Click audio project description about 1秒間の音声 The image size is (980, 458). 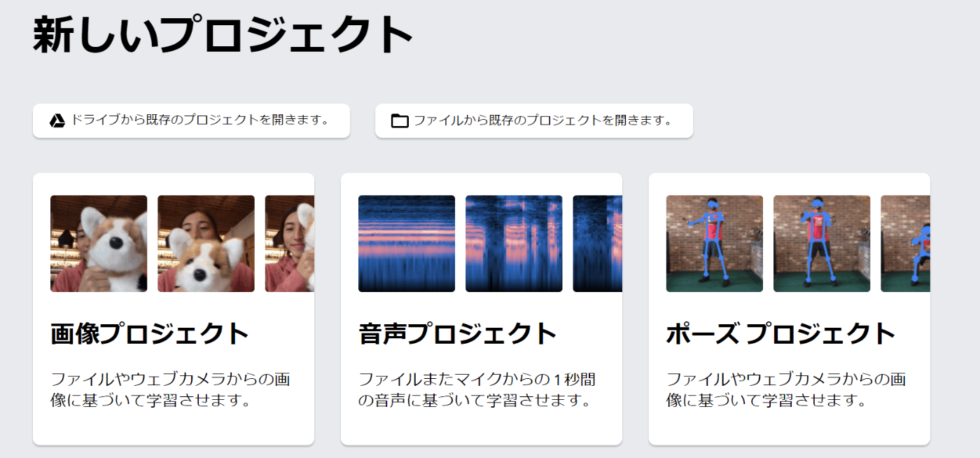(x=478, y=390)
